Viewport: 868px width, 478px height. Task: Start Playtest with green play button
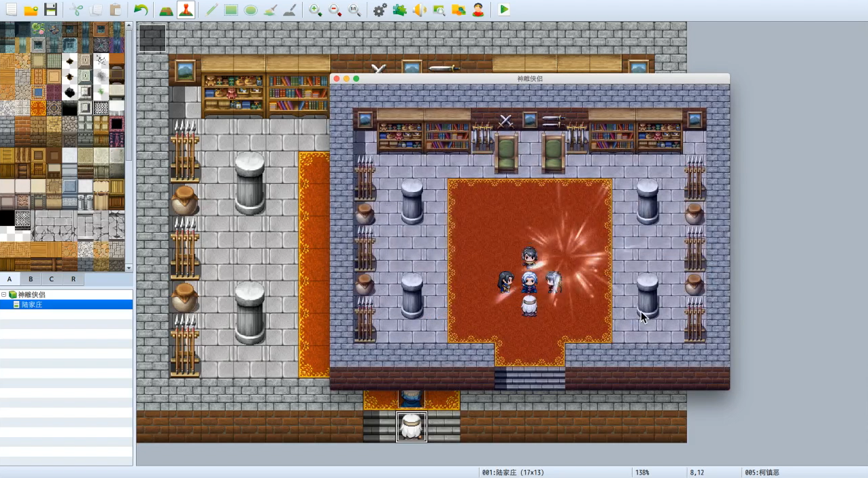coord(503,10)
